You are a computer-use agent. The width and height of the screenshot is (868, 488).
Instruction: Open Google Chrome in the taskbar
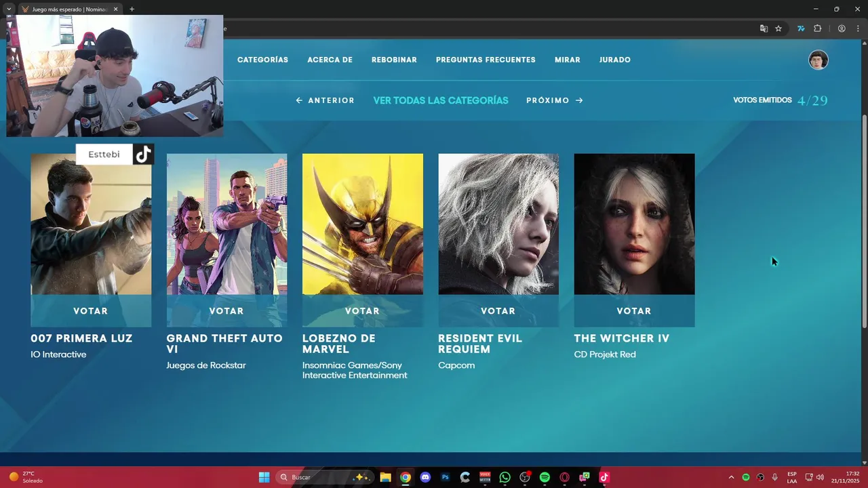click(x=405, y=477)
